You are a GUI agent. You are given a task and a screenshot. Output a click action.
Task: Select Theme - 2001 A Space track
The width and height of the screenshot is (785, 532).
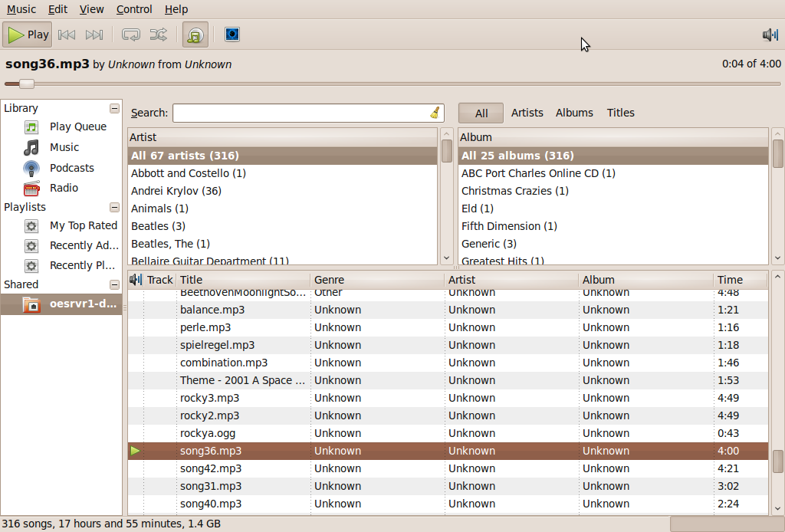pyautogui.click(x=448, y=380)
